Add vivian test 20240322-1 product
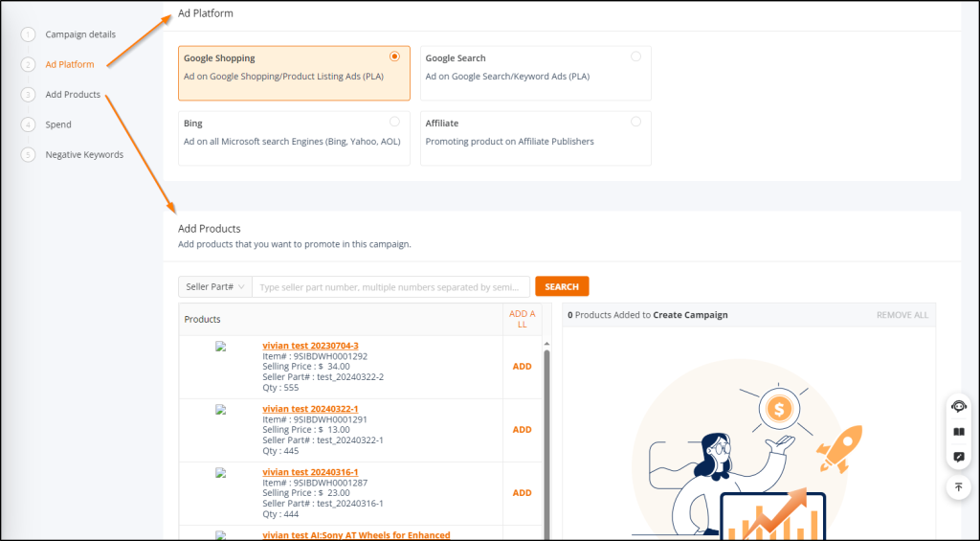980x541 pixels. [522, 430]
